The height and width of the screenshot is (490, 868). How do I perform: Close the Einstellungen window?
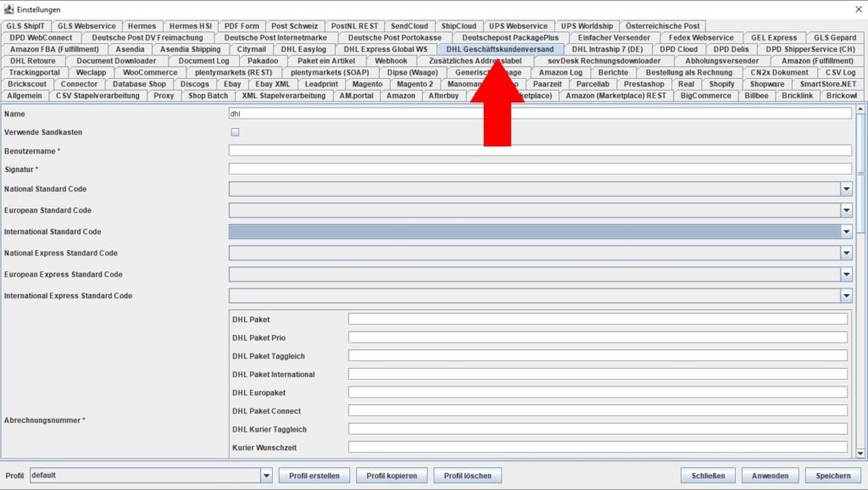tap(859, 9)
